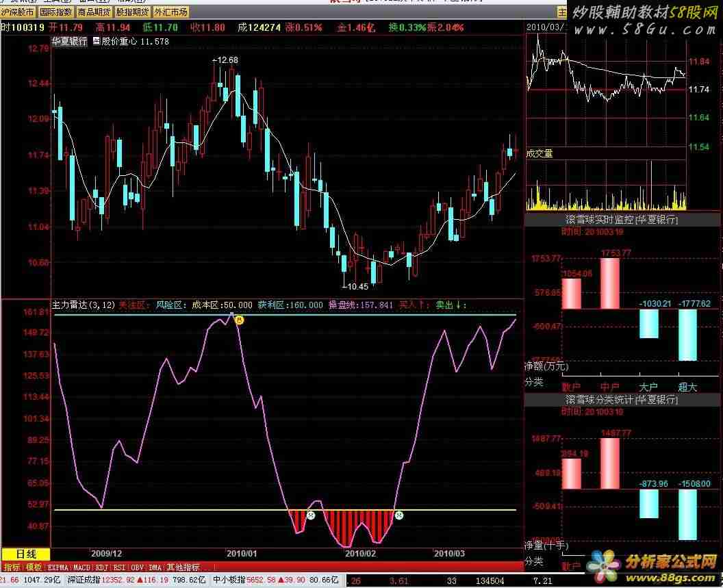
Task: Click 1487.77 中户 bar in statistics panel
Action: (610, 463)
